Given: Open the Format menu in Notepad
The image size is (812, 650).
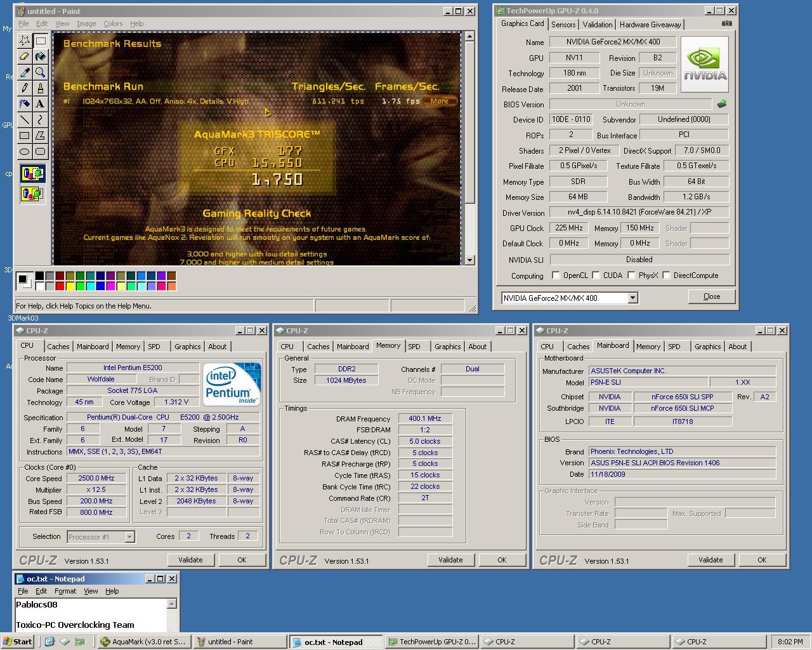Looking at the screenshot, I should [65, 591].
